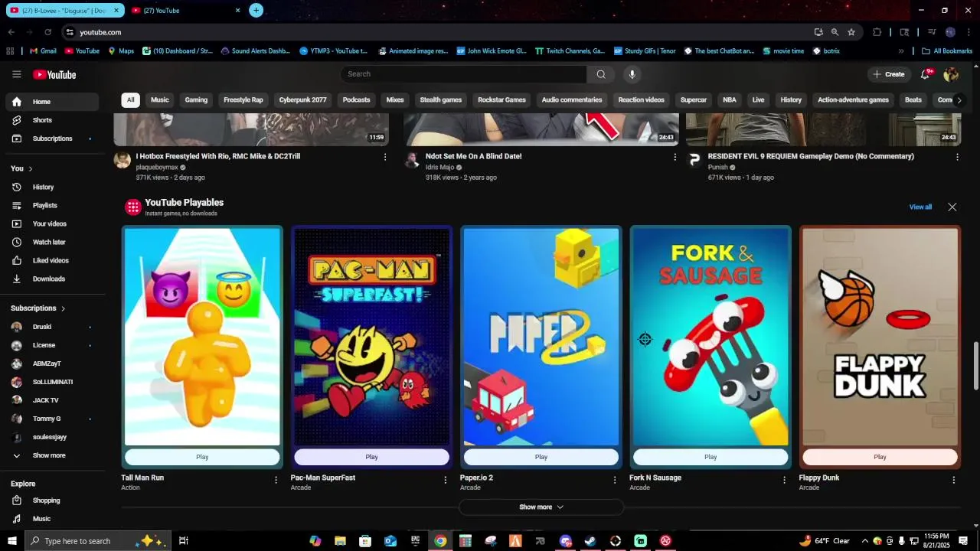Dismiss the YouTube Playables shelf
The height and width of the screenshot is (551, 980).
952,207
